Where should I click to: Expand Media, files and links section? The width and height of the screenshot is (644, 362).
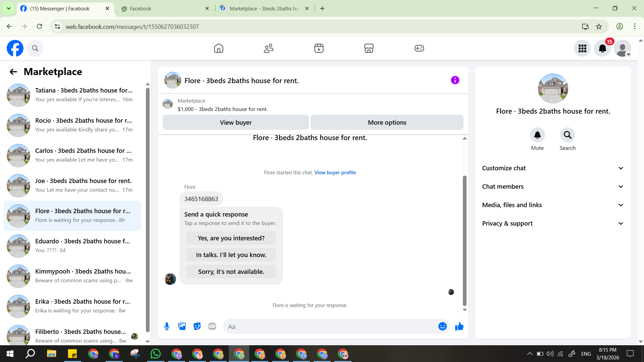pyautogui.click(x=553, y=205)
